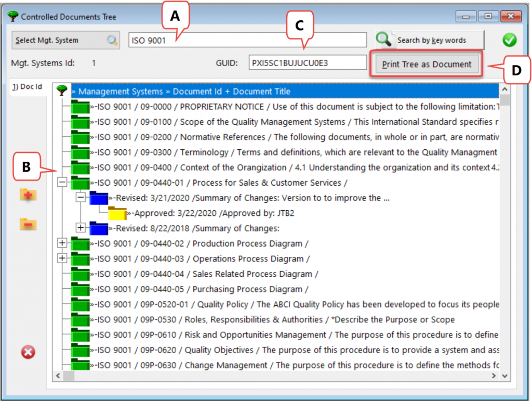Image resolution: width=532 pixels, height=401 pixels.
Task: Select row 09-0440-02 Production Process Diagram
Action: click(x=199, y=244)
